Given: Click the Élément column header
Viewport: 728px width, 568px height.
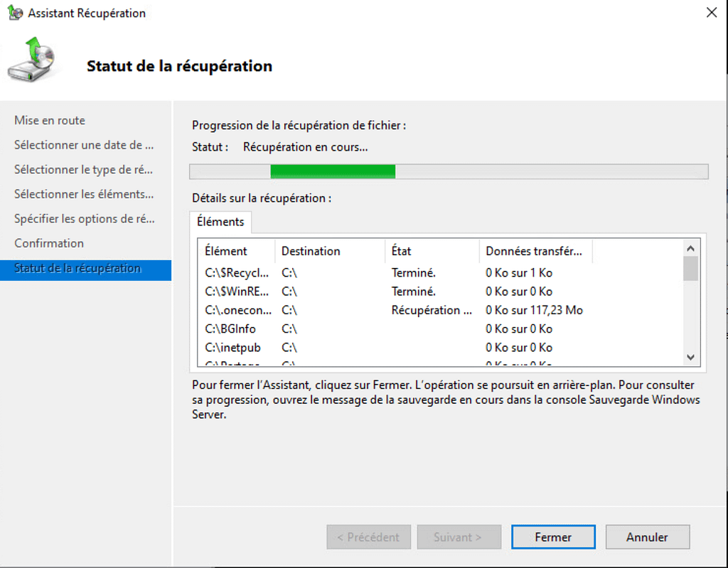Looking at the screenshot, I should [226, 251].
